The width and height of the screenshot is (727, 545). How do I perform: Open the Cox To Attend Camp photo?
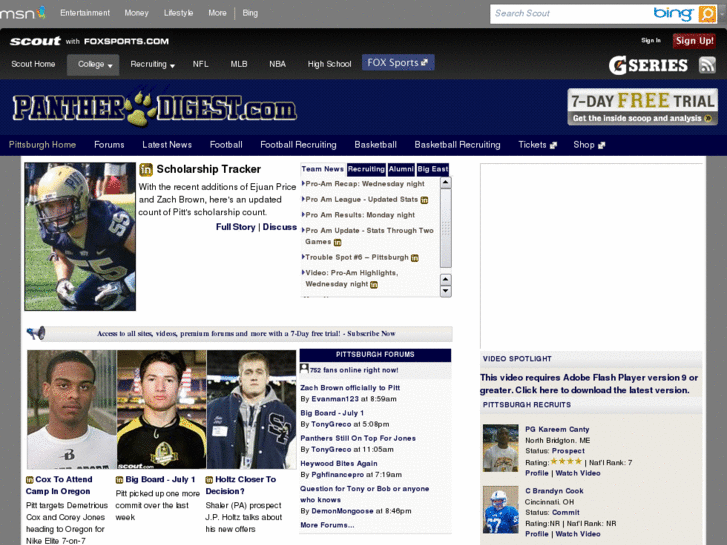pos(71,410)
